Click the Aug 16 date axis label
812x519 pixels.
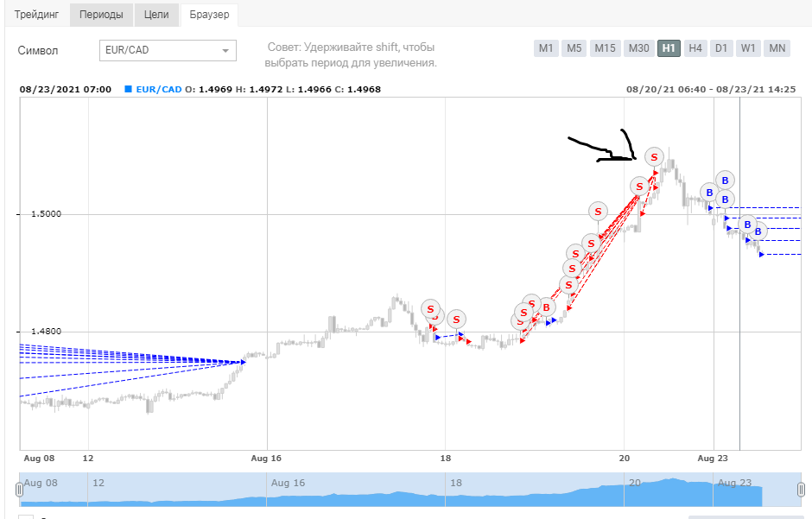tap(266, 458)
